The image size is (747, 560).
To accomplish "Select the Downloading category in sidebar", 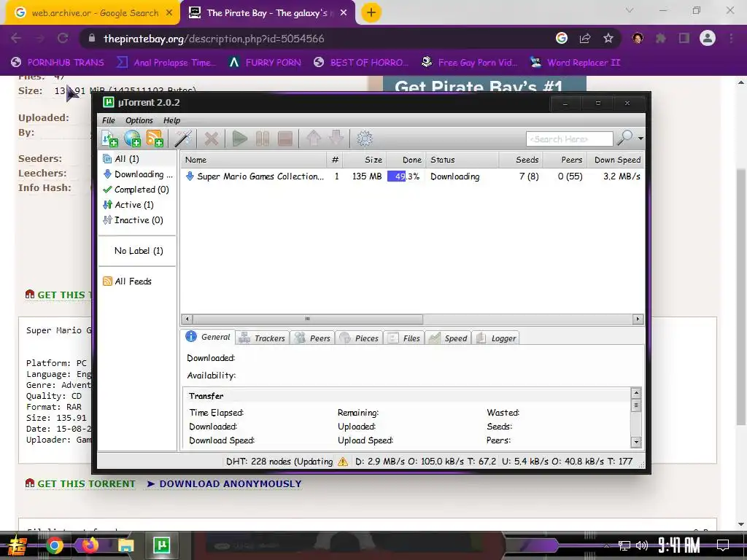I will pos(138,174).
